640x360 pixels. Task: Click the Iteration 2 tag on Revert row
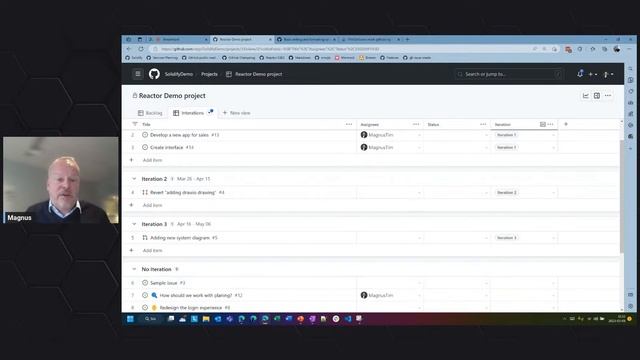coord(507,192)
